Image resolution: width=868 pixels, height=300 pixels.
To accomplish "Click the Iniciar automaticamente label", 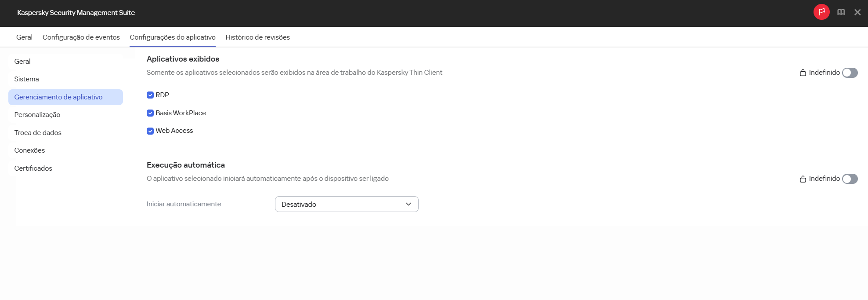I will point(184,204).
